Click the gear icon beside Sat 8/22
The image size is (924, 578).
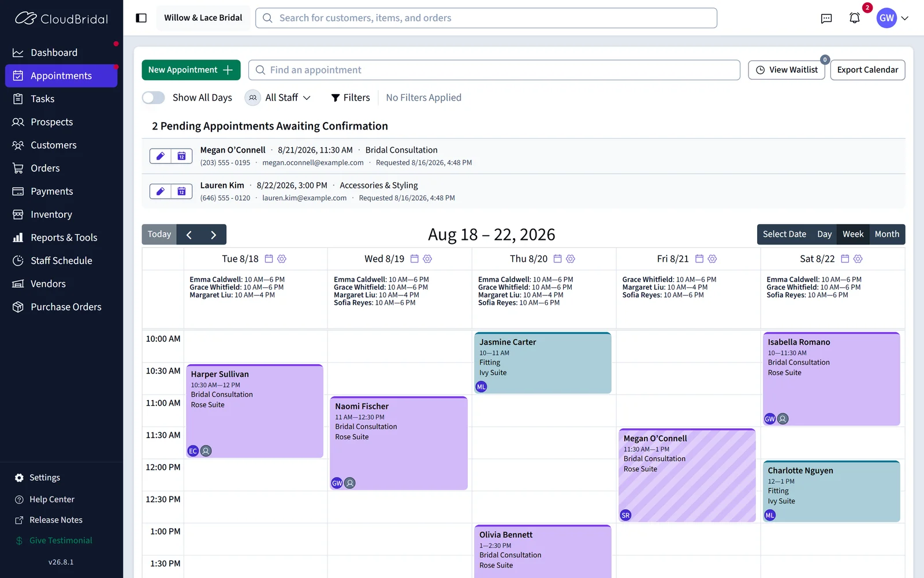click(858, 259)
